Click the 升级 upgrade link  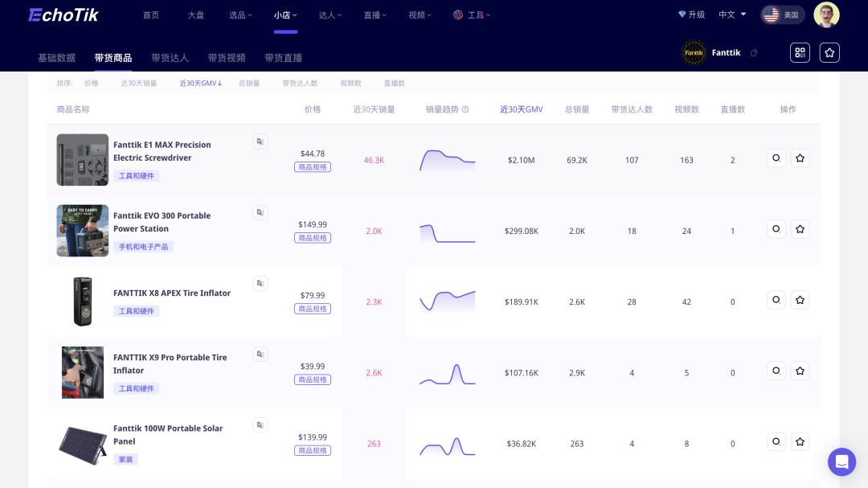(691, 14)
